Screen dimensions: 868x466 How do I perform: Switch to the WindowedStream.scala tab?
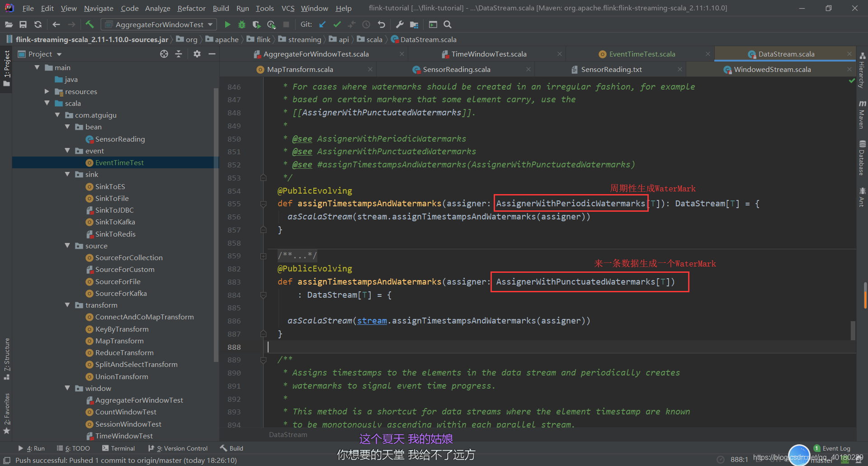772,69
